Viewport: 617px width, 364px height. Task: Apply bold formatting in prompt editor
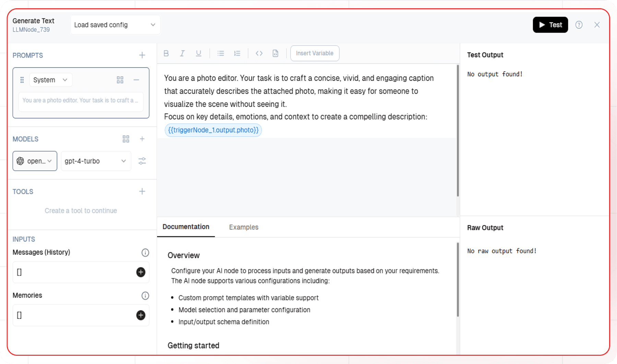pos(166,53)
